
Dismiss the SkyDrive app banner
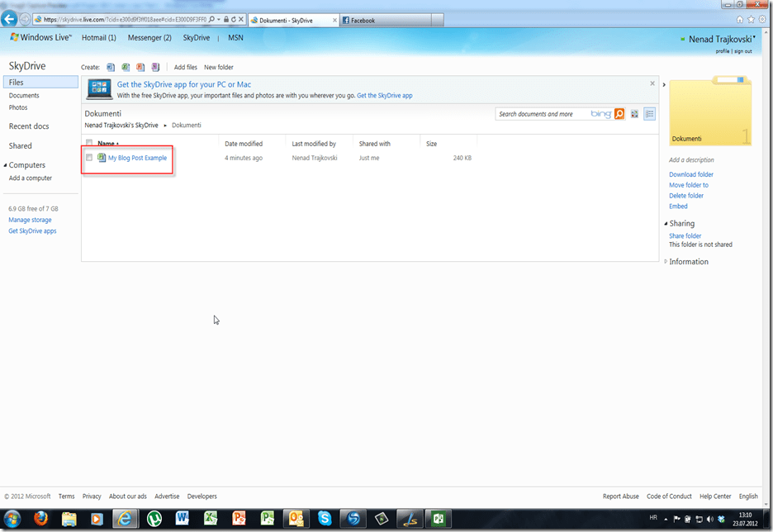coord(652,83)
